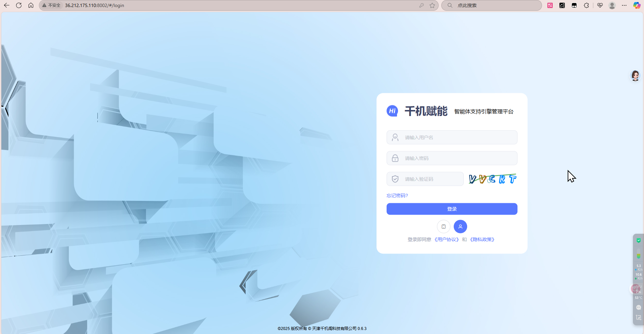Viewport: 644px width, 334px height.
Task: Open the 《隐私政策》 link
Action: 482,239
